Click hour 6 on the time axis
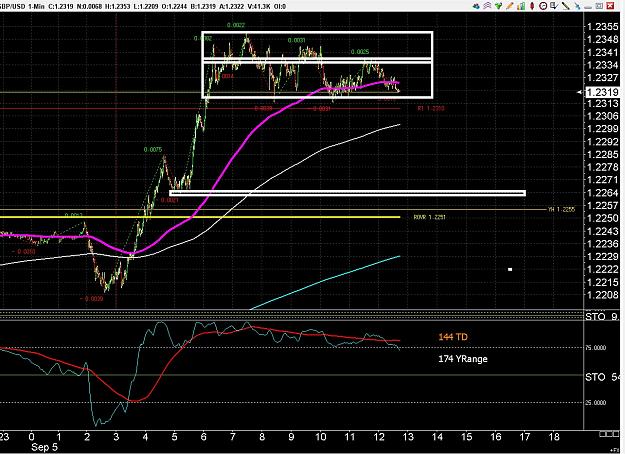Viewport: 625px width, 454px height. pos(203,436)
